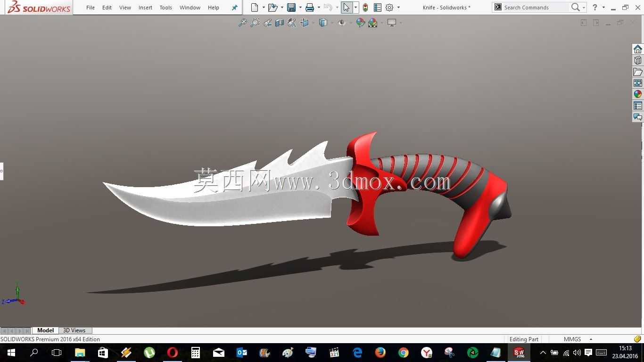Open the View Palette task pane tab
The image size is (644, 362).
tap(638, 83)
